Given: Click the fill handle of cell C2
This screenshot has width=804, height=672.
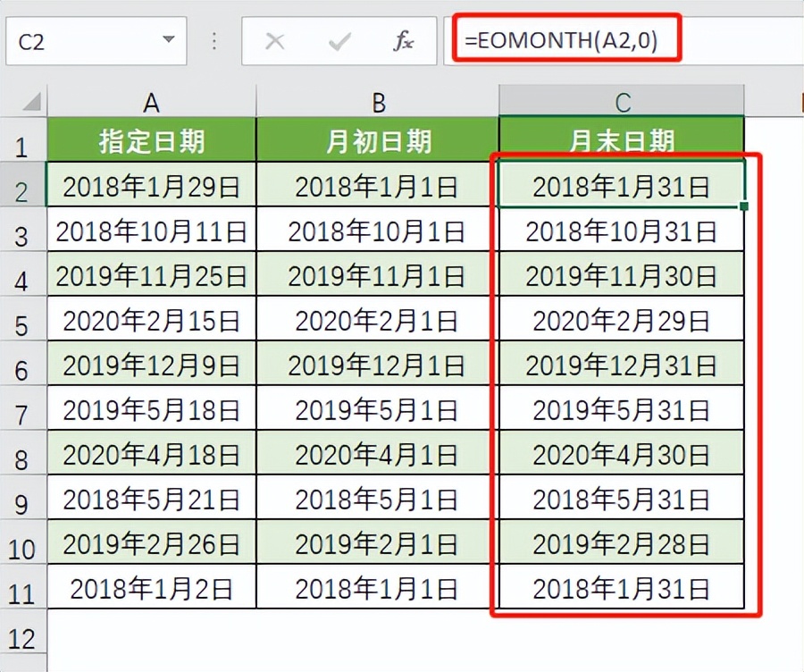Looking at the screenshot, I should 744,206.
